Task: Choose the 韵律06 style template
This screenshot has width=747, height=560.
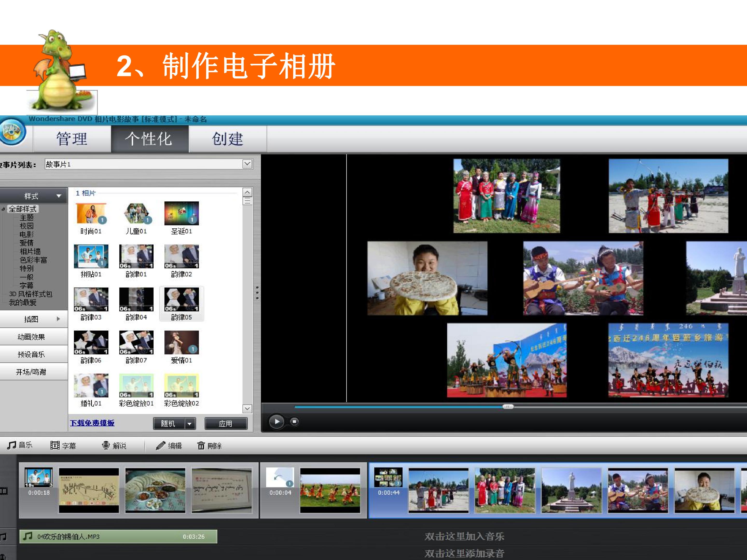Action: pyautogui.click(x=91, y=347)
